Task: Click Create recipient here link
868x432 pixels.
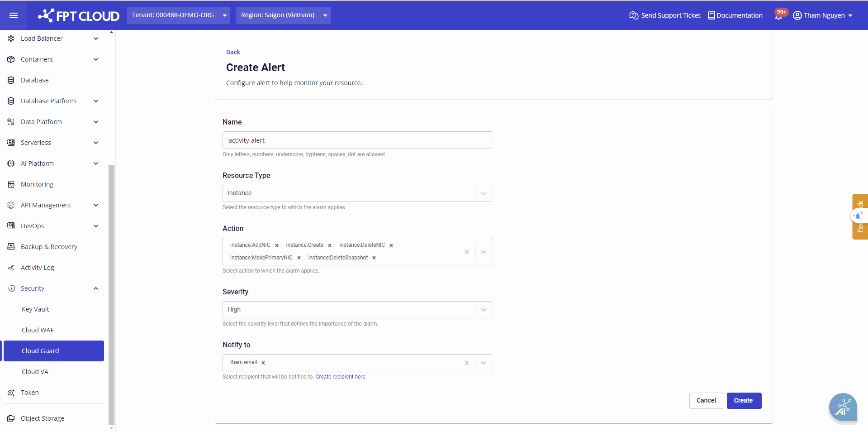Action: click(x=340, y=377)
